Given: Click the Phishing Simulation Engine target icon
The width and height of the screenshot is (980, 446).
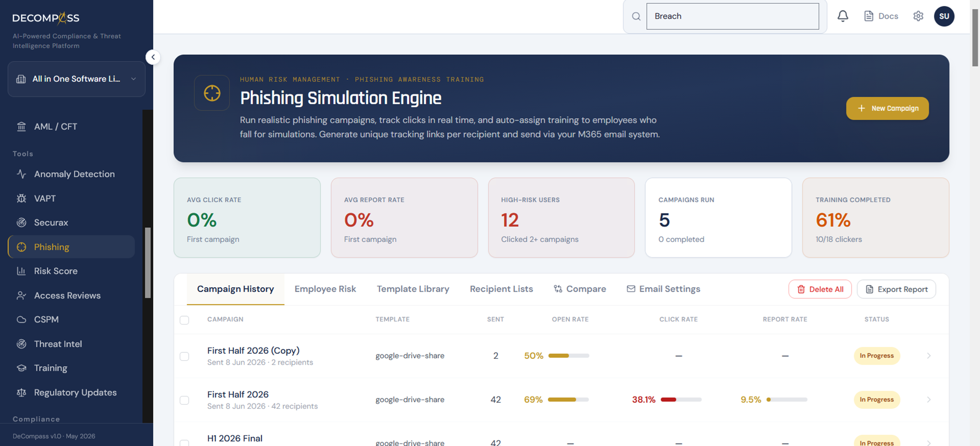Looking at the screenshot, I should [212, 93].
